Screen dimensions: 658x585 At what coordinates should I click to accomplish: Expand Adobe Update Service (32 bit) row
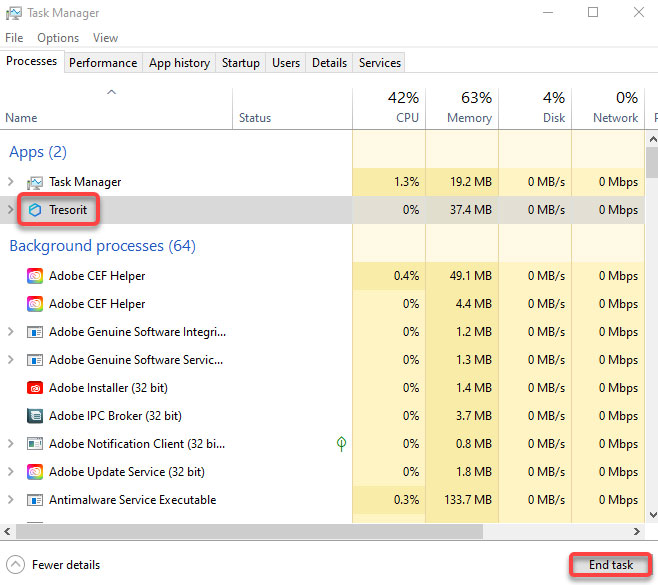click(x=11, y=472)
